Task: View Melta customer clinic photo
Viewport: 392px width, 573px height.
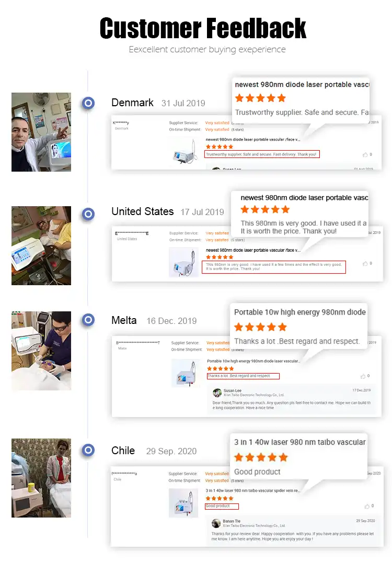Action: (x=41, y=351)
